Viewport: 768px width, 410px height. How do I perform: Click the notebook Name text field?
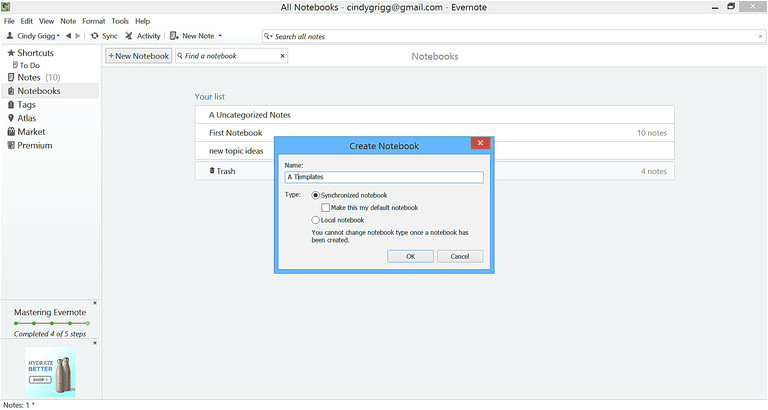384,177
